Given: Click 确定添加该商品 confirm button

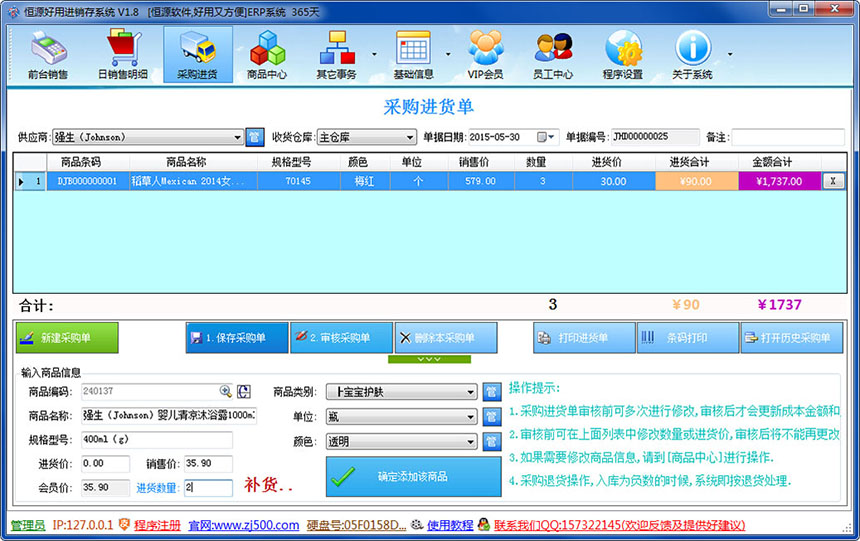Looking at the screenshot, I should pos(413,477).
